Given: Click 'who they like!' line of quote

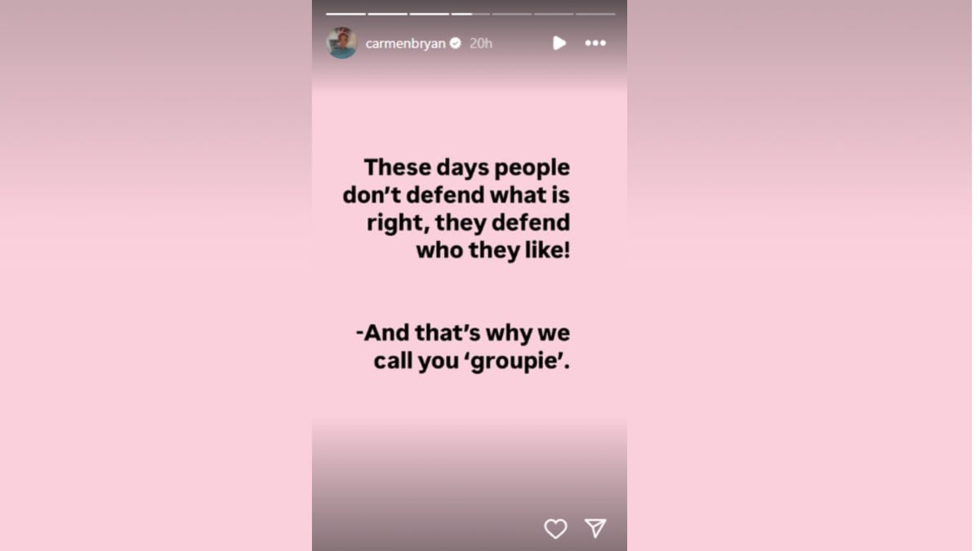Looking at the screenshot, I should coord(493,251).
